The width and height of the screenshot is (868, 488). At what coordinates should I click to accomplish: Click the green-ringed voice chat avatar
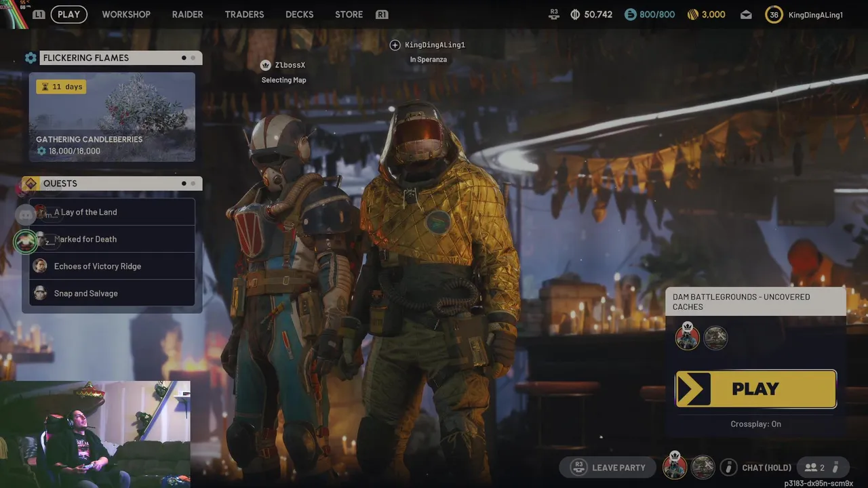pyautogui.click(x=26, y=241)
